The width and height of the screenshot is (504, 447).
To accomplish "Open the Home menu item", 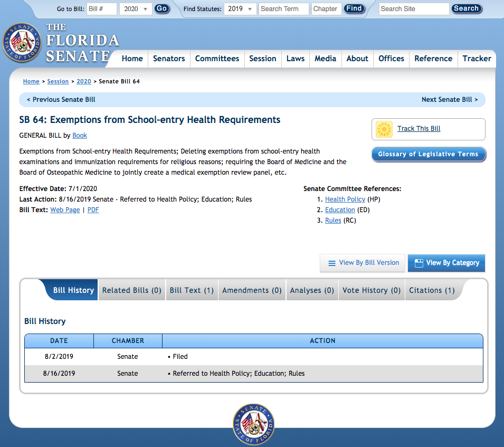I will 132,59.
